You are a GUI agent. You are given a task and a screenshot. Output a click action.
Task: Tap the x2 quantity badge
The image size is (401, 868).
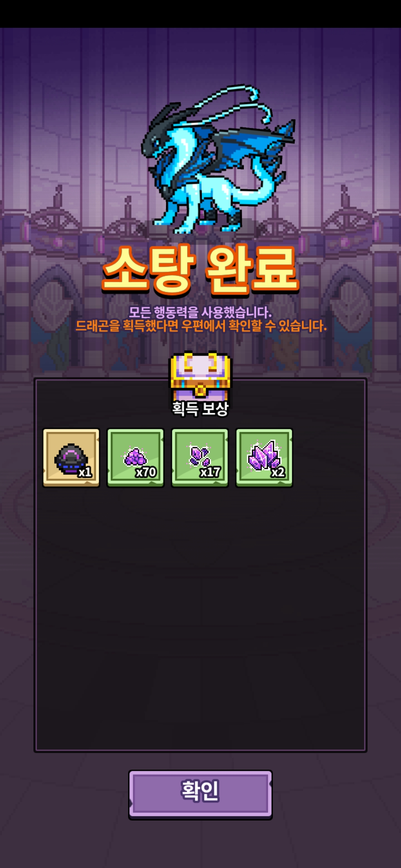pyautogui.click(x=278, y=472)
